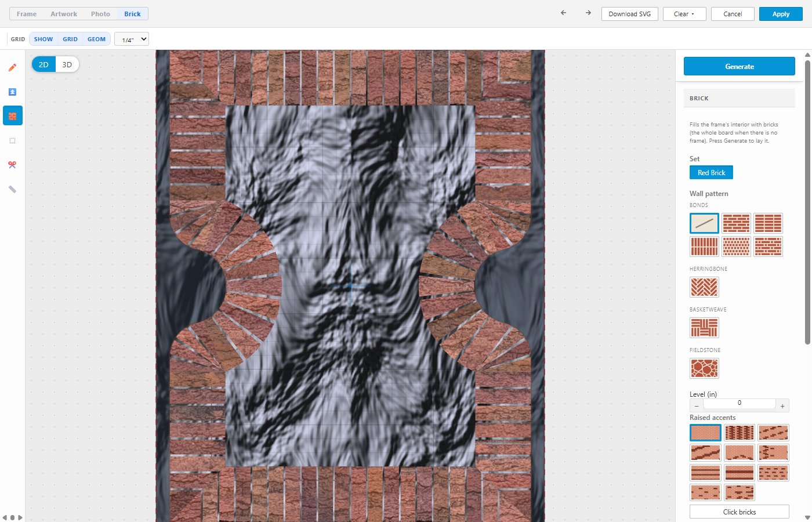Switch canvas to 3D view
812x522 pixels.
[x=67, y=64]
